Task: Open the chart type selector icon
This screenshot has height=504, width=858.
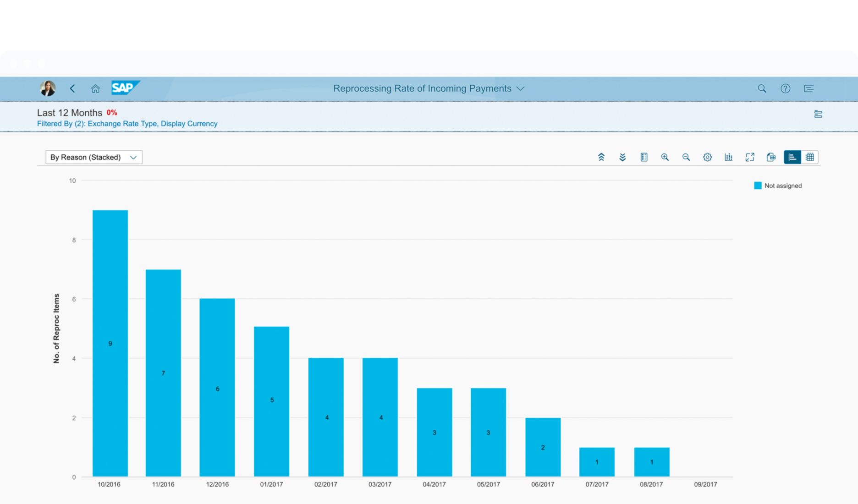Action: click(728, 157)
